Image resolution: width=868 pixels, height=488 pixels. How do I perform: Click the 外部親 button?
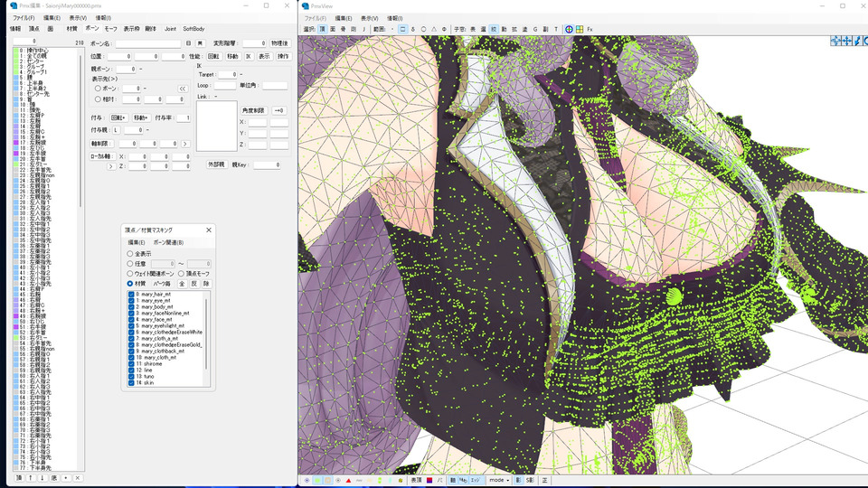click(216, 165)
